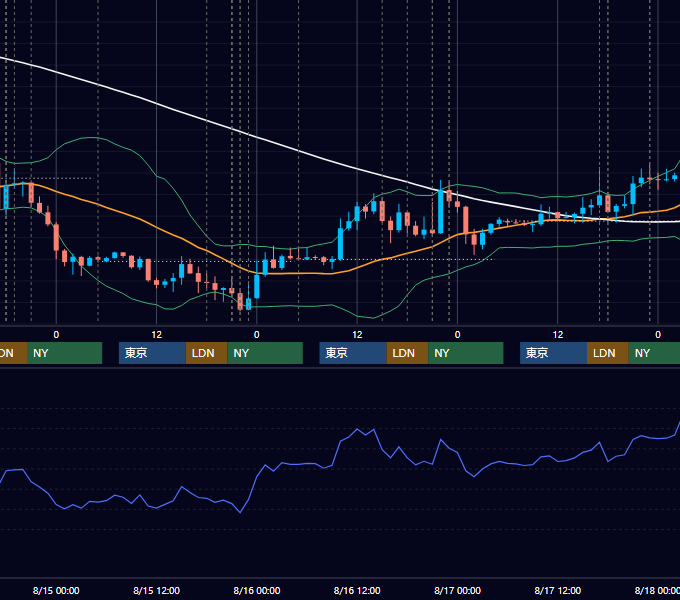Click the NY session block spanning 8/15 00:00
The width and height of the screenshot is (680, 600).
click(64, 353)
